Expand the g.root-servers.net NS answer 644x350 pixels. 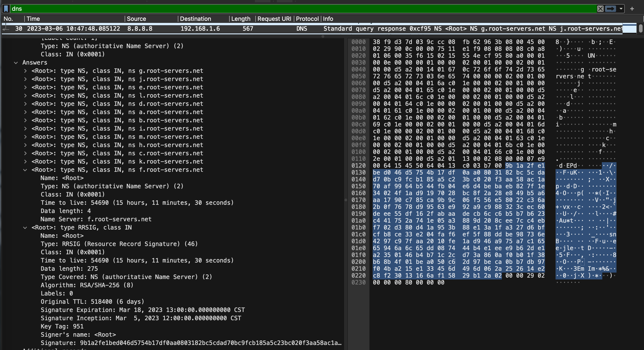[25, 71]
